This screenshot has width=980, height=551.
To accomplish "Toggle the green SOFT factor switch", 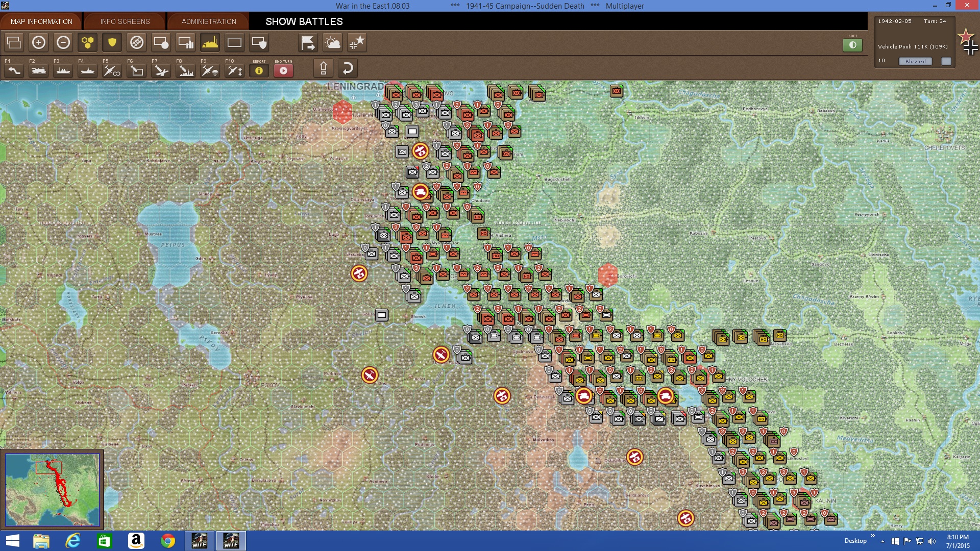I will pos(852,45).
